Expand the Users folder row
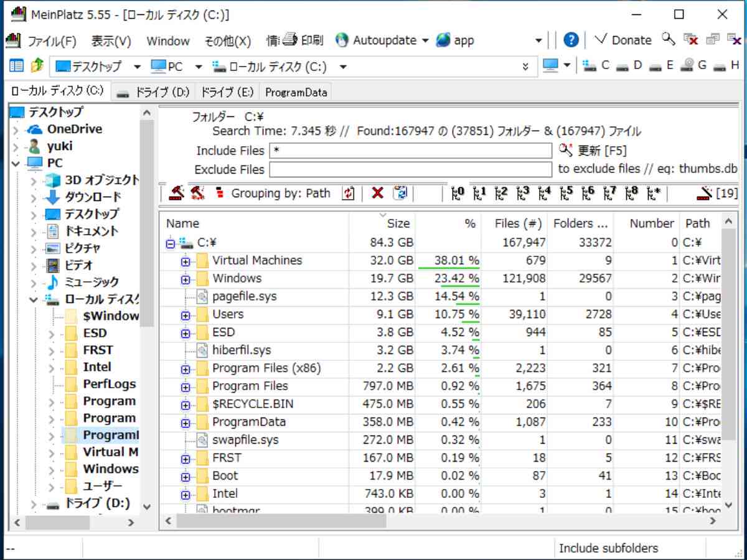 [186, 315]
